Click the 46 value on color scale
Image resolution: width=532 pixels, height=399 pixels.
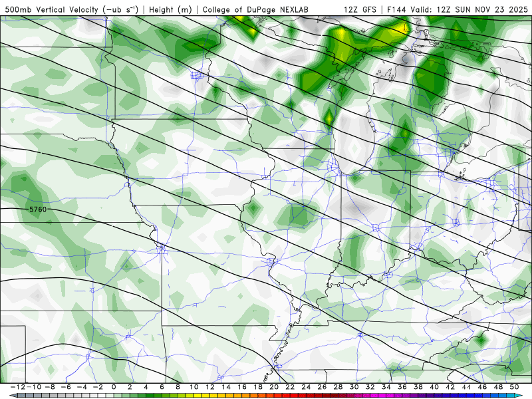[x=483, y=387]
